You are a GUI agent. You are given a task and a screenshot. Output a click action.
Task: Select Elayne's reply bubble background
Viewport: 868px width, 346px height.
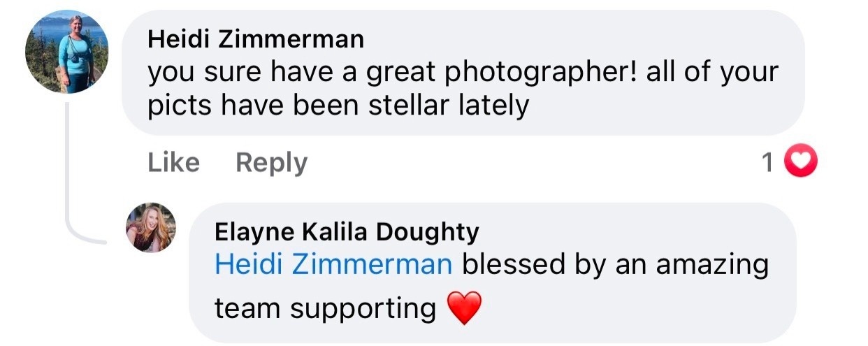click(492, 272)
